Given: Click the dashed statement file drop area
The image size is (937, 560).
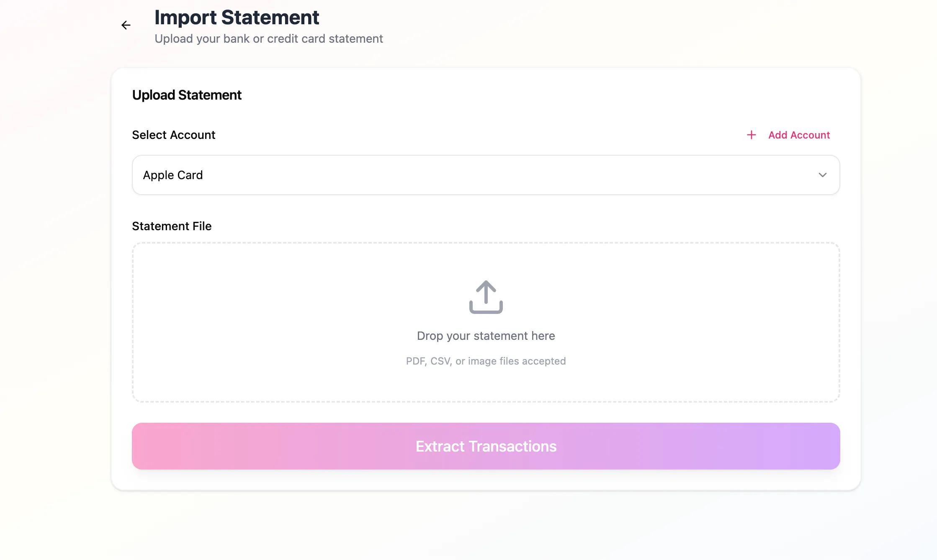Looking at the screenshot, I should (x=486, y=322).
